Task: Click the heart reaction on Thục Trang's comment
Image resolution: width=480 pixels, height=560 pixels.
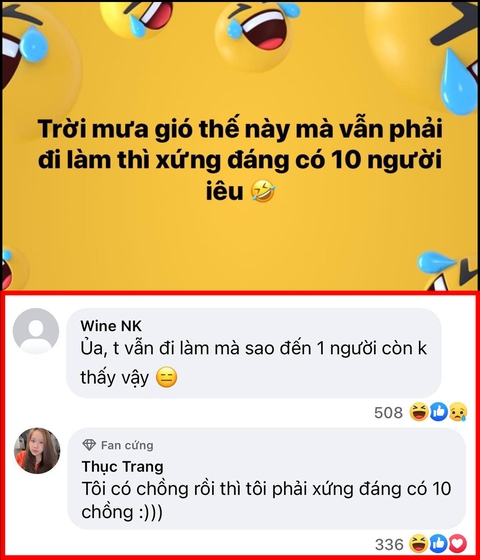Action: tap(458, 544)
